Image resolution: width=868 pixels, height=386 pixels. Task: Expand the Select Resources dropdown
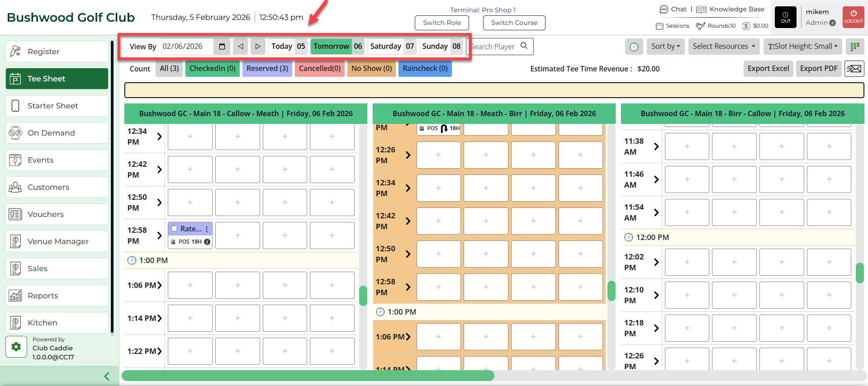pos(724,47)
